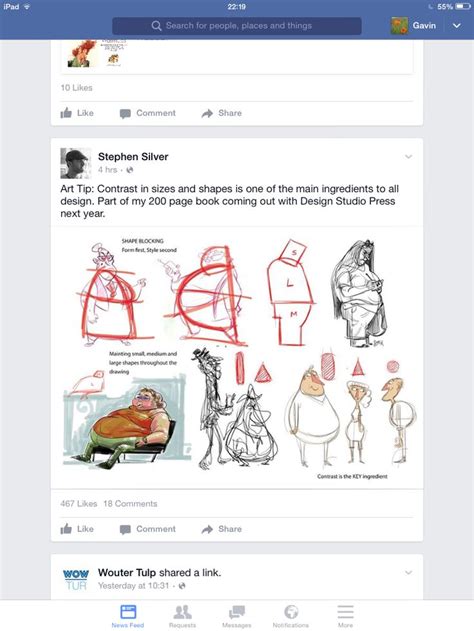The width and height of the screenshot is (474, 631).
Task: Open options chevron on Wouter Tulp's post
Action: pyautogui.click(x=408, y=572)
